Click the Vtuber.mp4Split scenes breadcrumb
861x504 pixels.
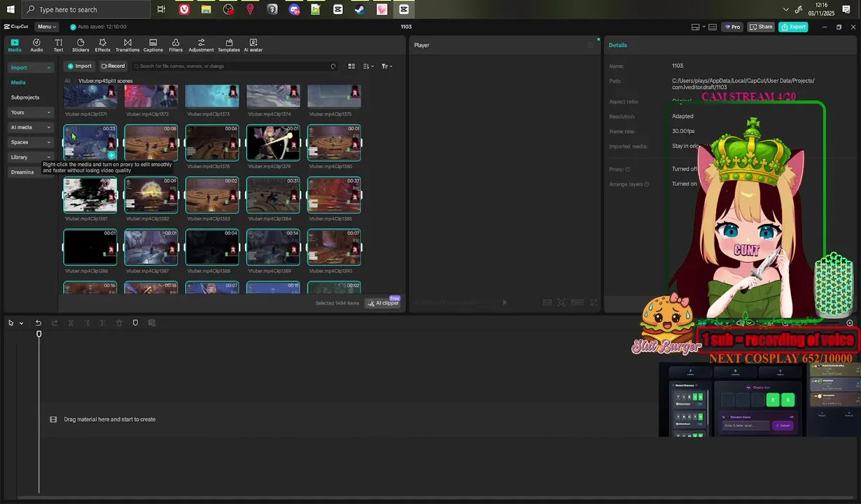click(106, 80)
